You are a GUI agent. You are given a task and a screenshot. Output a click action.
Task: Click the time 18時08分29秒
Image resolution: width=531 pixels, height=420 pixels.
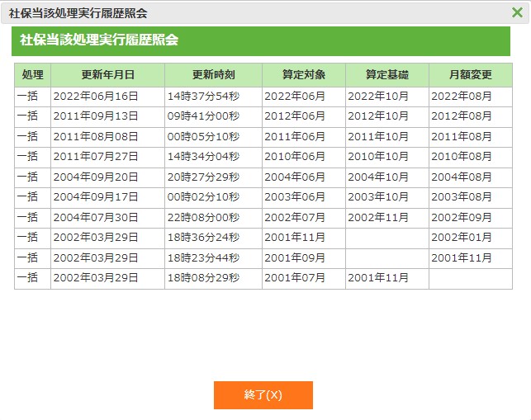pos(203,278)
